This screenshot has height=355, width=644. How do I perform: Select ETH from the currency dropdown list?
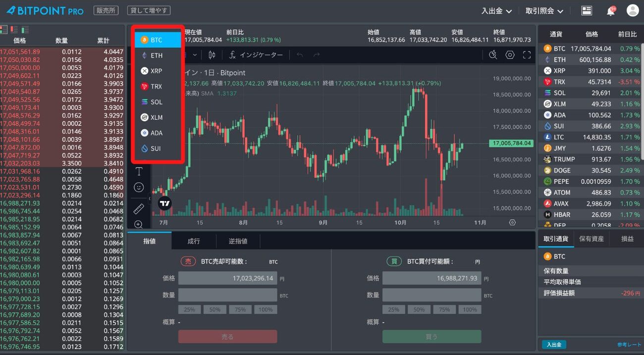click(157, 55)
